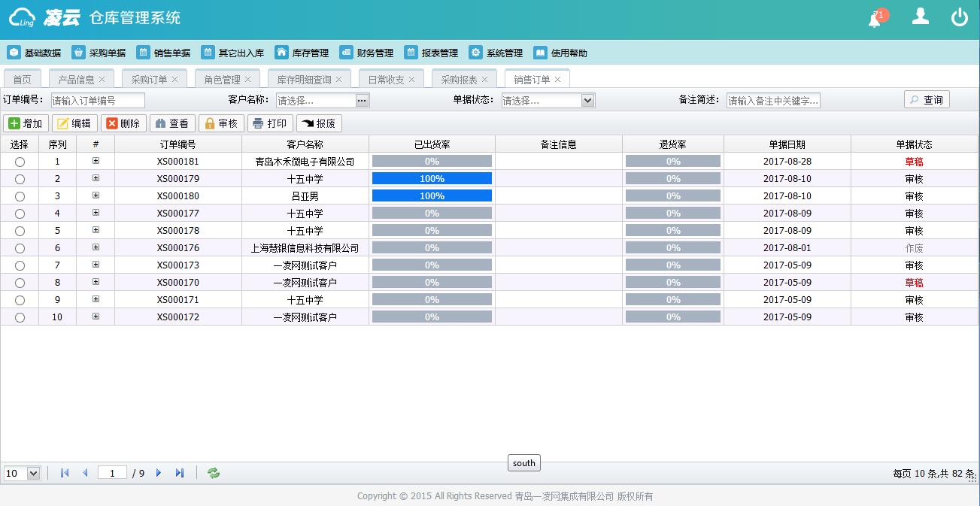This screenshot has height=506, width=980.
Task: Click the user profile icon
Action: tap(920, 17)
